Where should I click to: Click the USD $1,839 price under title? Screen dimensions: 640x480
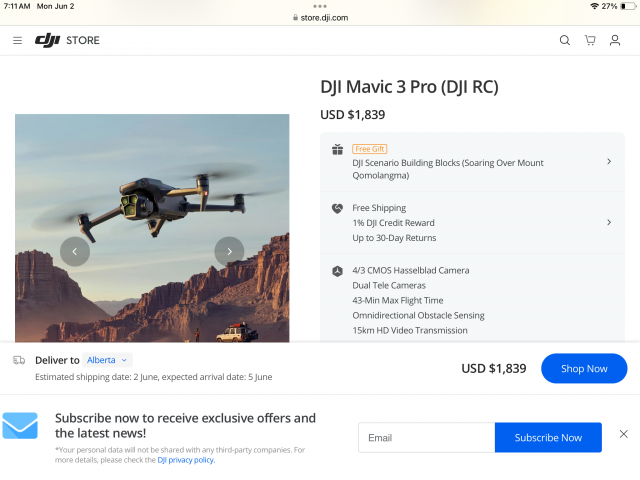pyautogui.click(x=353, y=115)
